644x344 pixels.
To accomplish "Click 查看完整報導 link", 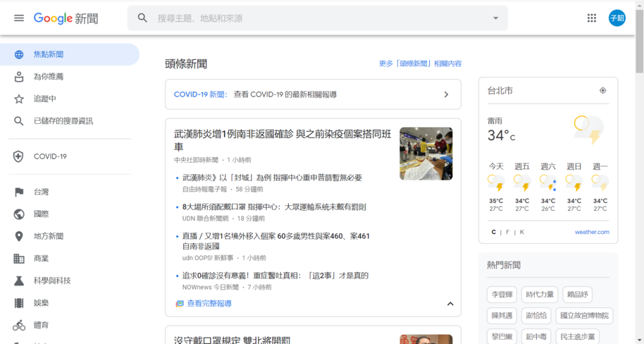I will (x=209, y=304).
